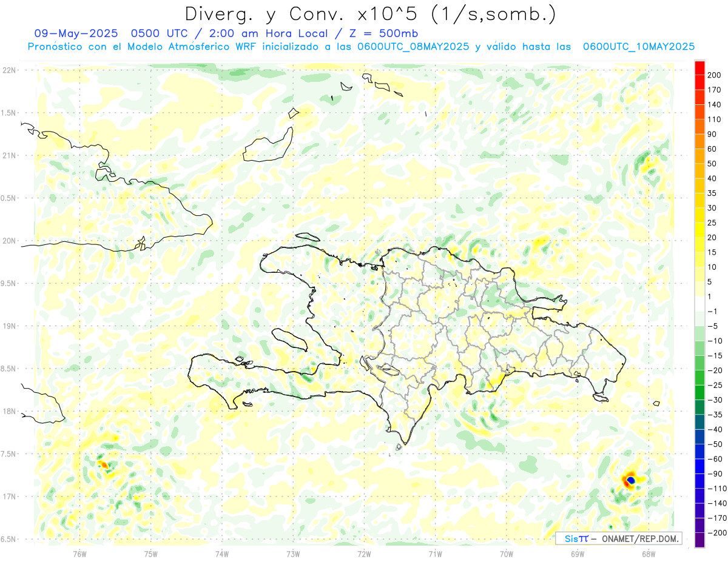The height and width of the screenshot is (562, 728).
Task: Click the "18N" latitude label
Action: [x=9, y=411]
